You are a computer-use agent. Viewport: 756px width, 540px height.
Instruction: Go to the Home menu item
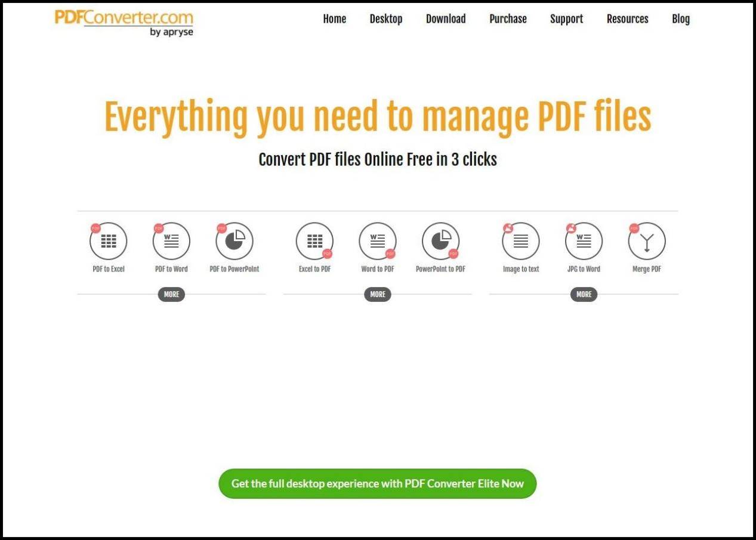(335, 19)
